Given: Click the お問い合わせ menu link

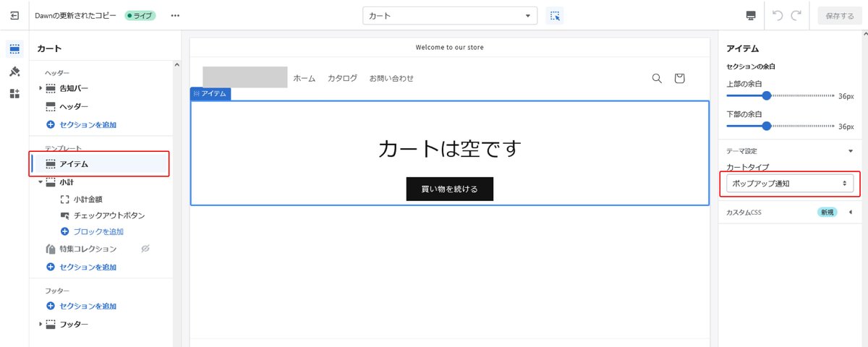Looking at the screenshot, I should coord(391,78).
